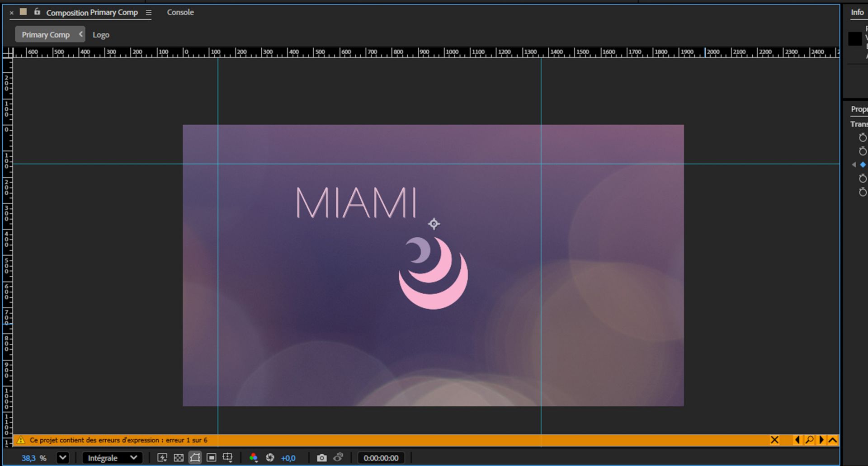Click the ruler origin crosshair corner
The image size is (868, 466).
8,53
